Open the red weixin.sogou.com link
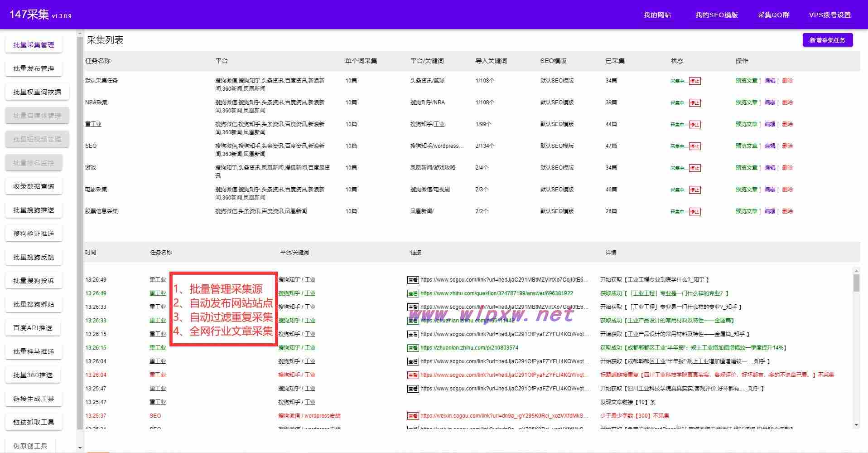This screenshot has height=453, width=868. point(504,416)
